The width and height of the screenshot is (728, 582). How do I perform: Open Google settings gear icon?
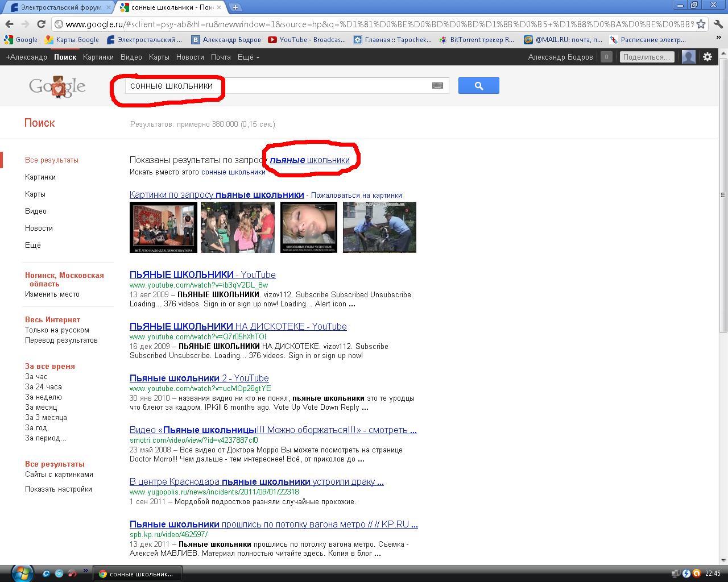point(708,57)
